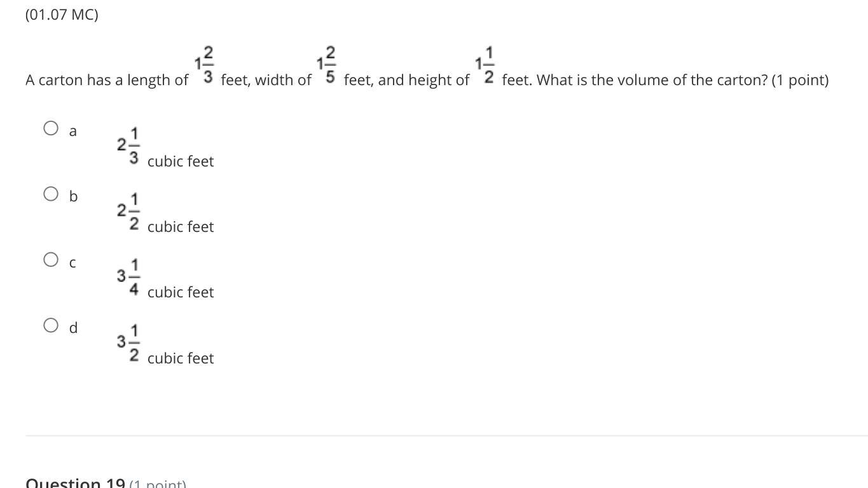Click 'cubic feet' text beside answer d
Image resolution: width=868 pixels, height=488 pixels.
tap(181, 358)
